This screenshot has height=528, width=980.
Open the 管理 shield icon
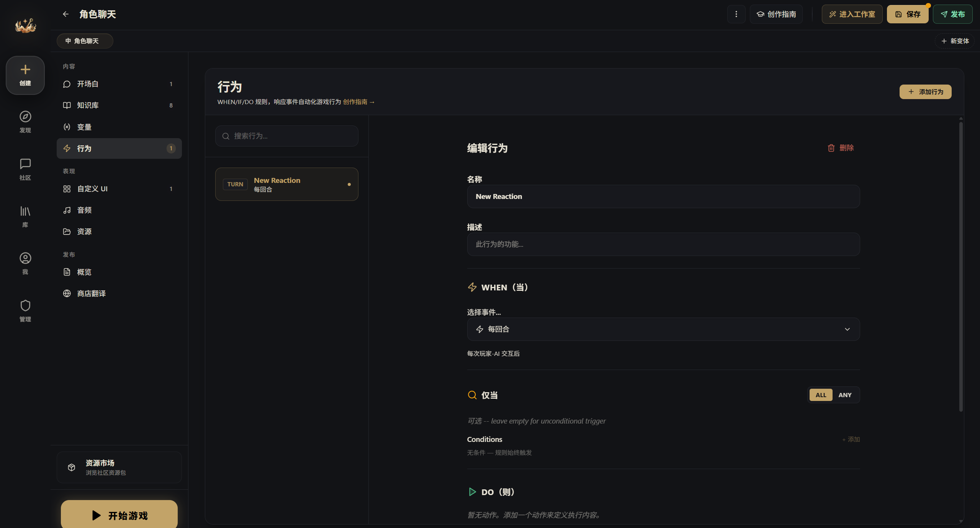(x=25, y=305)
